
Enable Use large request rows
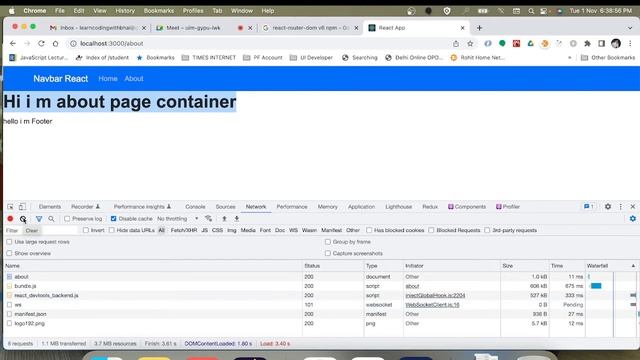[x=9, y=242]
